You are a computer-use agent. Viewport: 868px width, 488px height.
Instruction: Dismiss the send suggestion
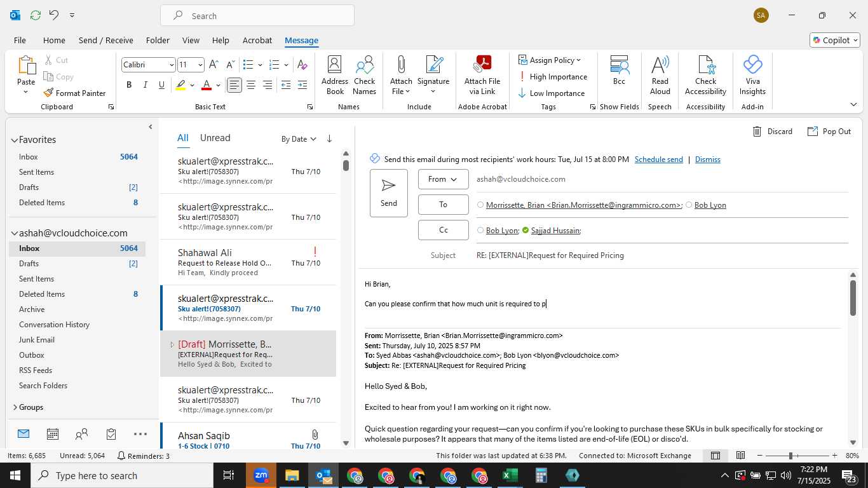click(x=707, y=159)
